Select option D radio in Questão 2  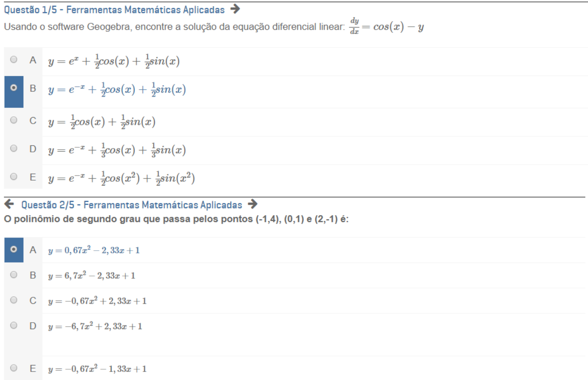coord(14,325)
